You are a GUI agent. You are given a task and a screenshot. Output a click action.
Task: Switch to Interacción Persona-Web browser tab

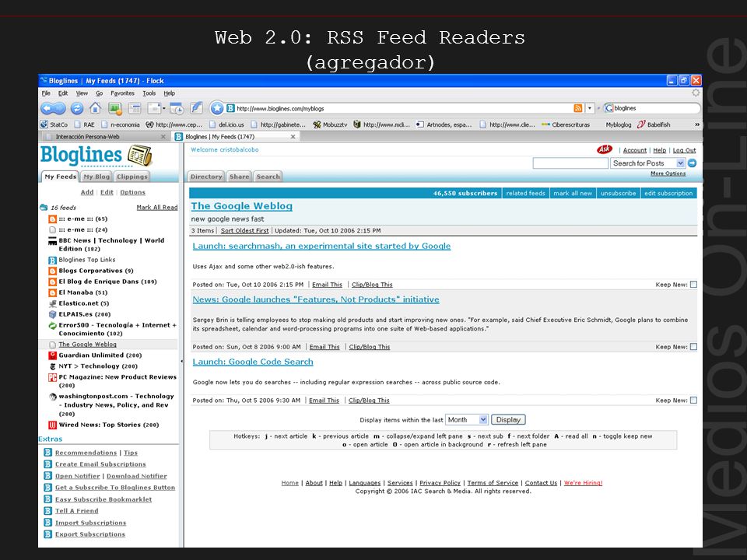(x=103, y=137)
